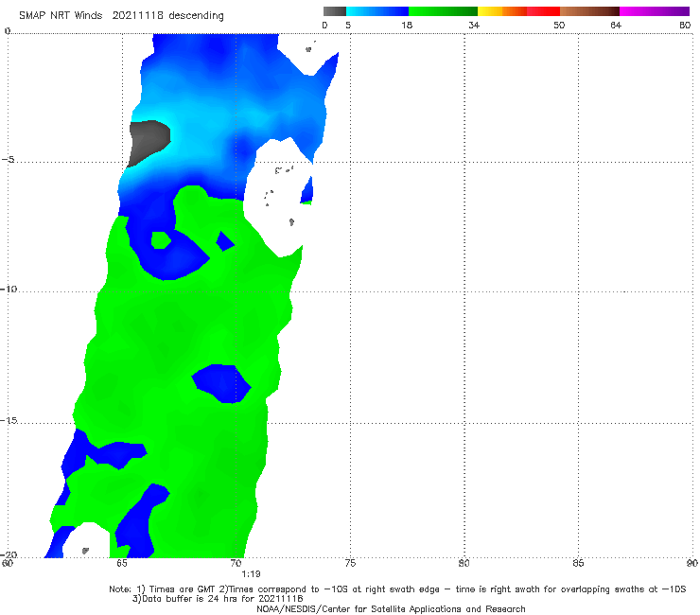700x615 pixels.
Task: Click the longitude axis label "60"
Action: point(8,563)
